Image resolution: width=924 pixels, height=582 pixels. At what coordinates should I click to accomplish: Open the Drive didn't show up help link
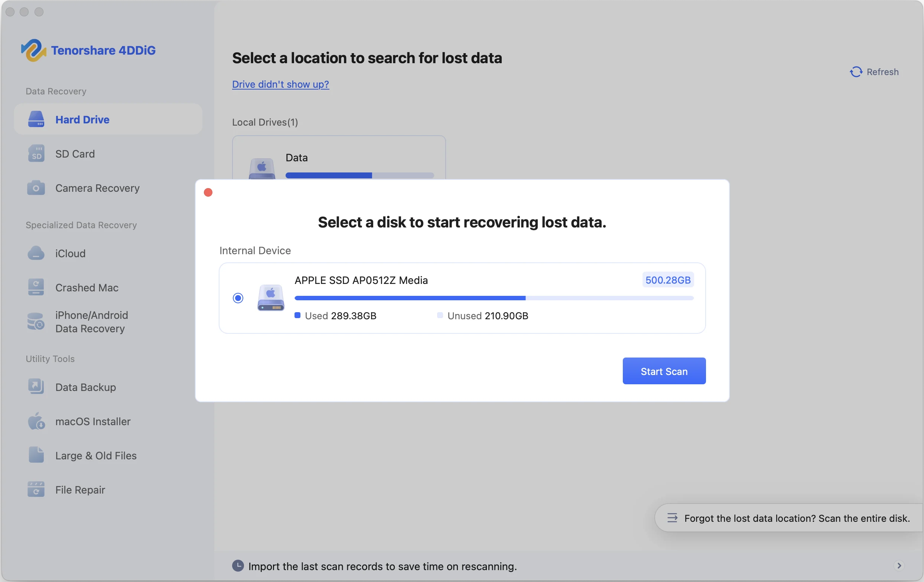[x=280, y=84]
